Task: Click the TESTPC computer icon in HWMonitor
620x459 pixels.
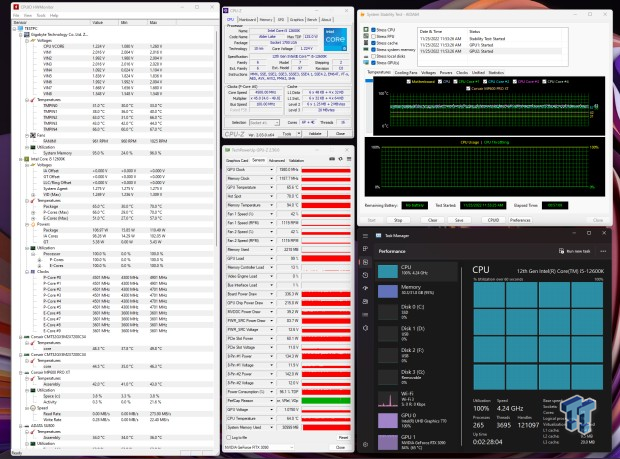Action: 21,28
